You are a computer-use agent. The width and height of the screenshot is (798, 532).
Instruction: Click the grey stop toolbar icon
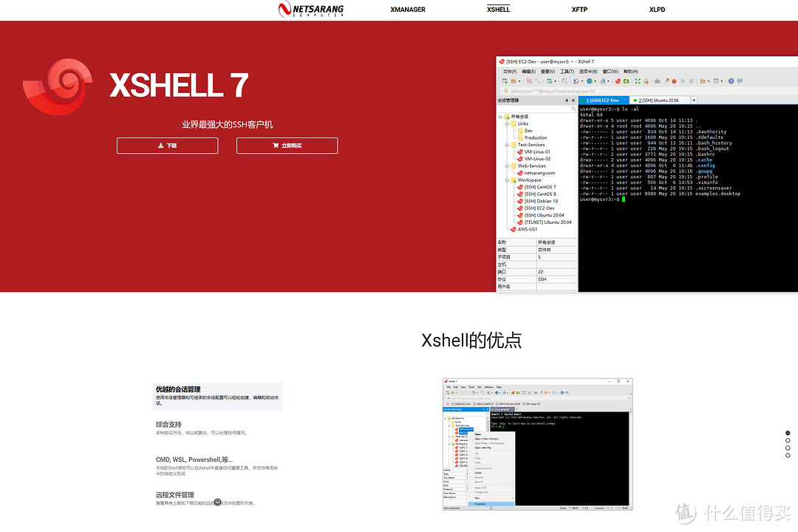click(x=691, y=81)
